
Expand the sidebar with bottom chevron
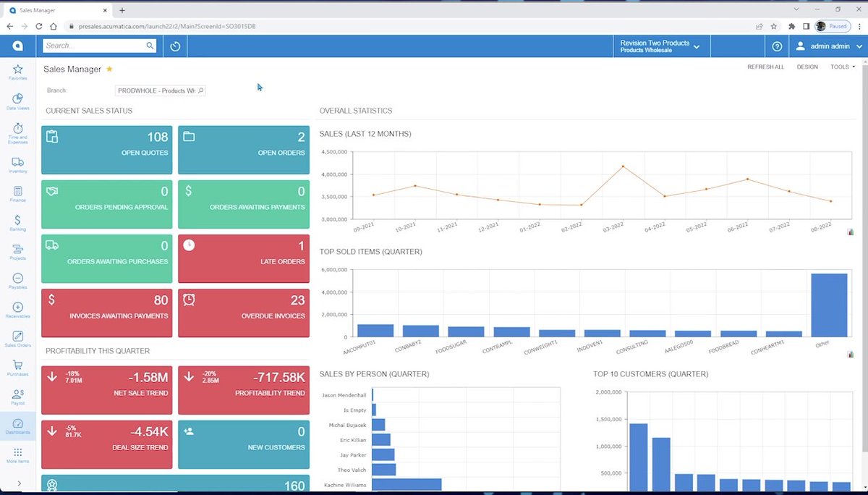coord(18,483)
